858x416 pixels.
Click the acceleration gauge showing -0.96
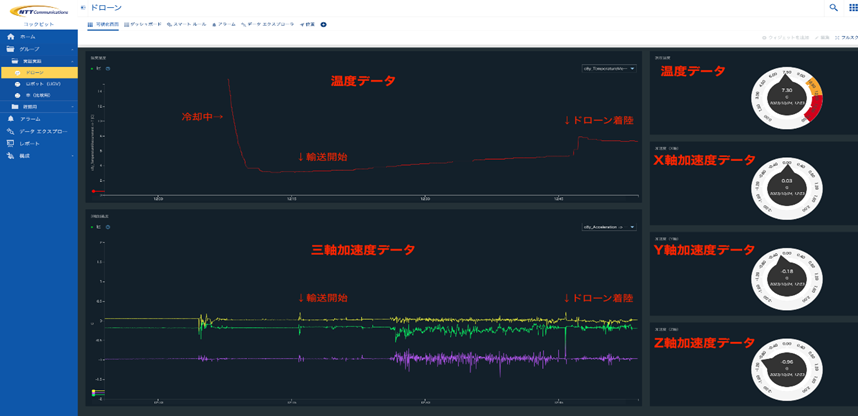click(x=786, y=369)
